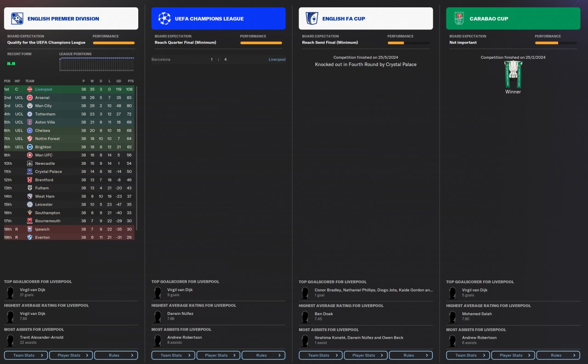Click Virgil van Dijk with 21 goals
This screenshot has width=588, height=364.
[x=71, y=292]
